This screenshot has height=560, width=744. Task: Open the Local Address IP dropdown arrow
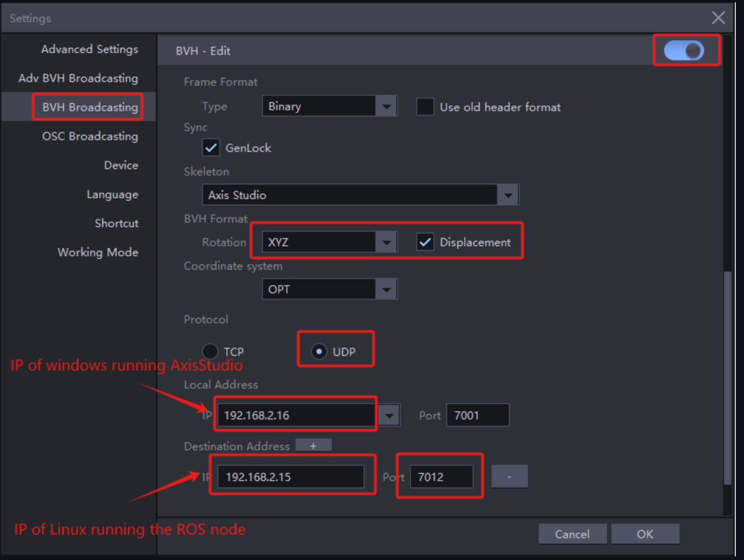point(389,415)
